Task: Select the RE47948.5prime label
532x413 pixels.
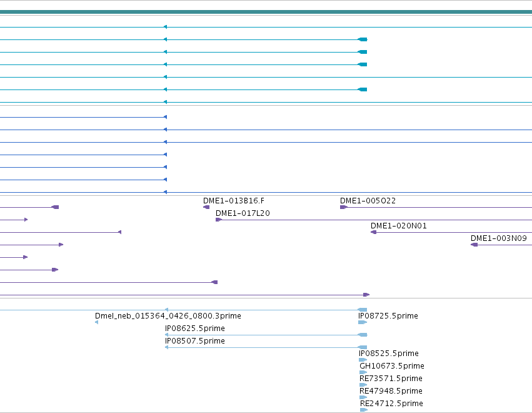Action: point(391,391)
